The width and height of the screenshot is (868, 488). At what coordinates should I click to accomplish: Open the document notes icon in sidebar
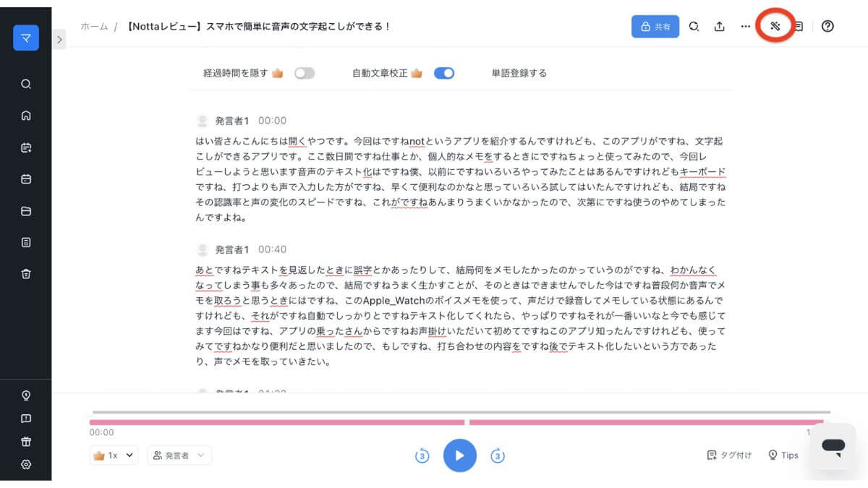pyautogui.click(x=26, y=242)
